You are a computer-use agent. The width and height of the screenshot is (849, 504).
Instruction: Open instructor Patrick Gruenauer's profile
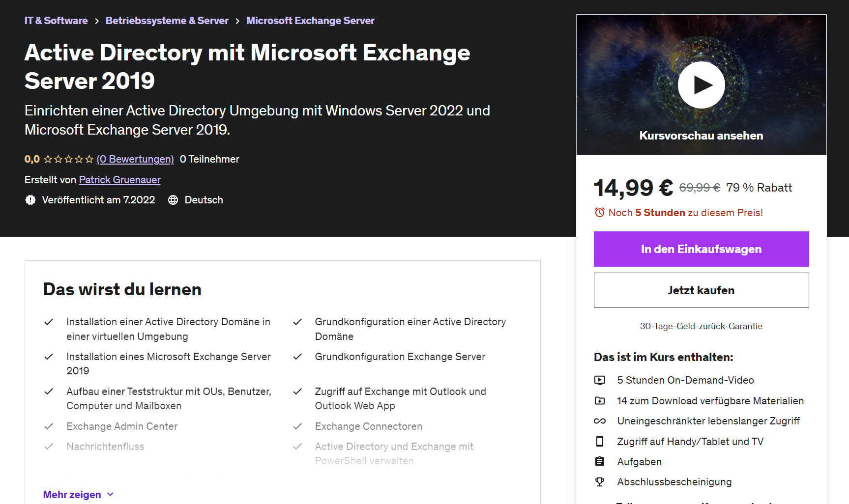pos(119,180)
